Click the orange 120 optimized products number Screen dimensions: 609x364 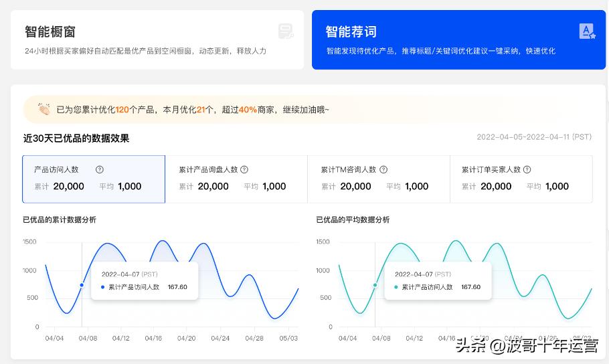(122, 110)
